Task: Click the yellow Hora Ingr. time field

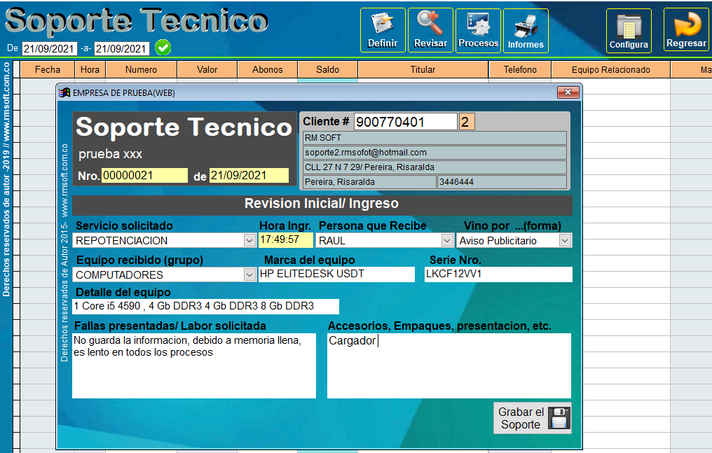Action: pyautogui.click(x=285, y=241)
